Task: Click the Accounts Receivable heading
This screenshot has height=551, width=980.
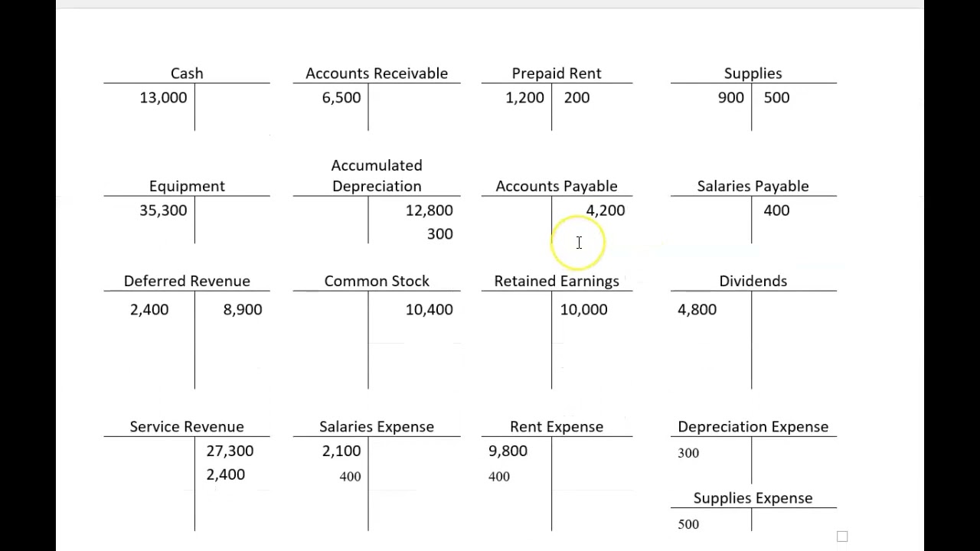Action: pos(377,73)
